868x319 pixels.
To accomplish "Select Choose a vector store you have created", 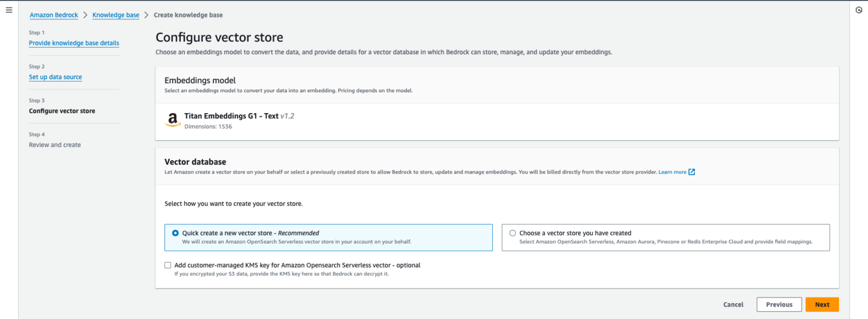I will click(x=513, y=233).
